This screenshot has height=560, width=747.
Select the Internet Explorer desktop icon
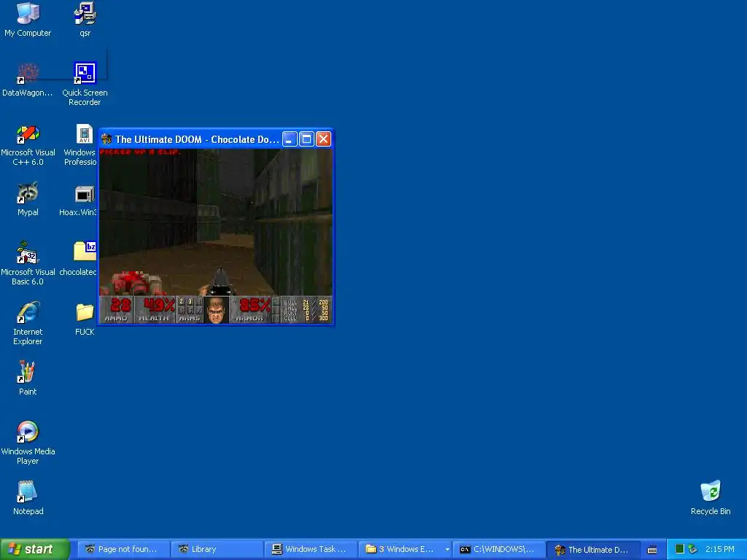point(28,323)
